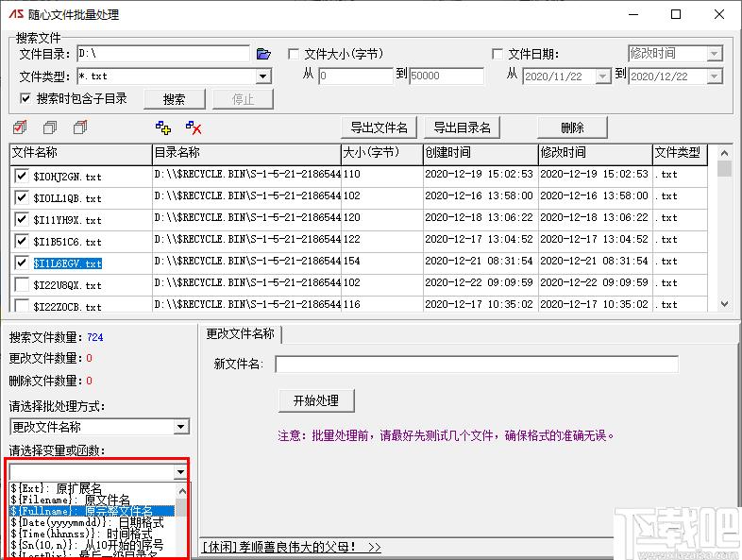742x560 pixels.
Task: Maximize the 随心文件批量处理 window
Action: click(676, 14)
